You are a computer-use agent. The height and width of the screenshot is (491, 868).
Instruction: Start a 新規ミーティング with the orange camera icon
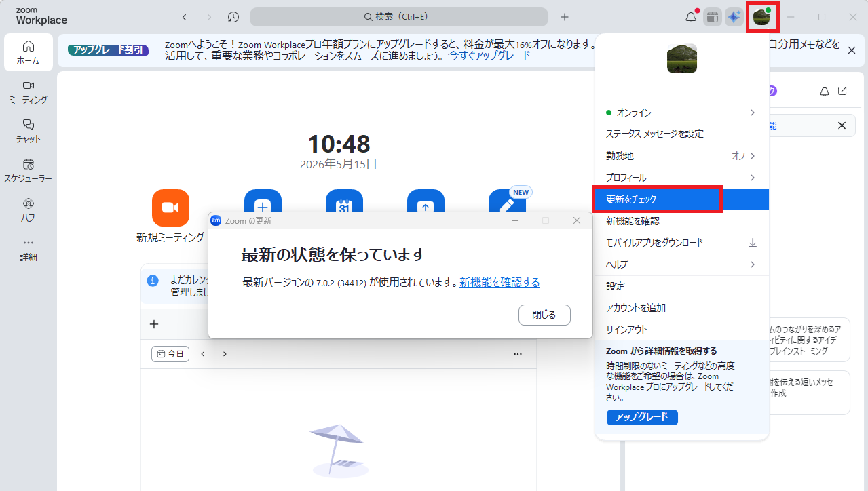click(170, 208)
